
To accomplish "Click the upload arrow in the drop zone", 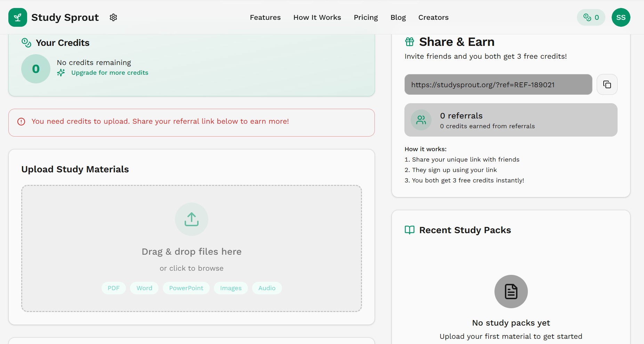I will tap(191, 219).
